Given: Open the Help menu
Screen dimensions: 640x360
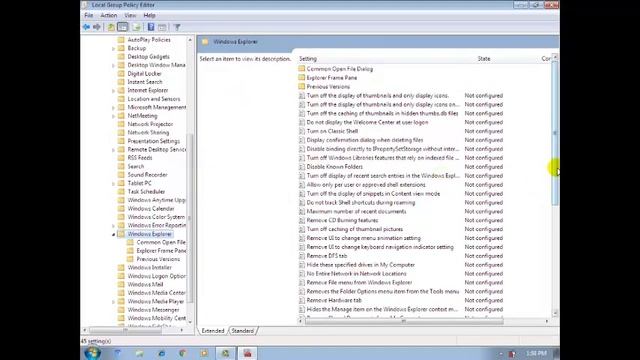Looking at the screenshot, I should coord(149,15).
